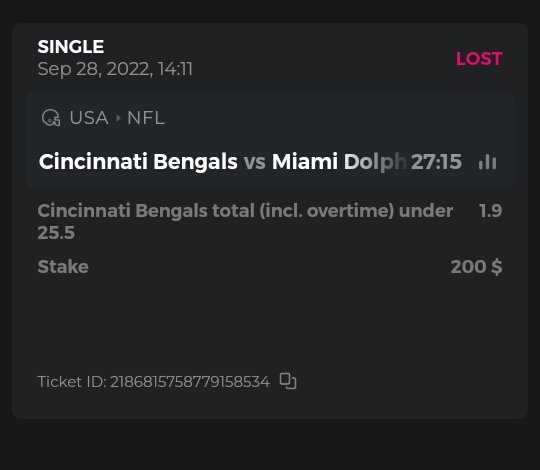Select the Bengals total under 25.5 selection
Viewport: 540px width, 470px height.
point(245,221)
